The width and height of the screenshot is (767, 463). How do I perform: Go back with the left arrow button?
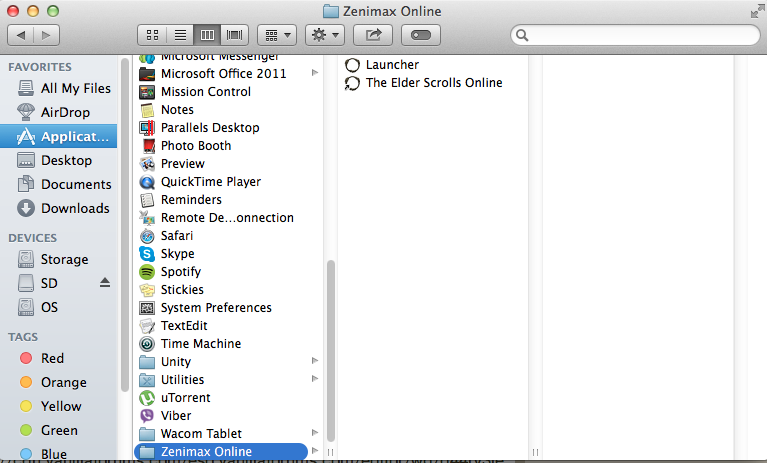point(21,35)
